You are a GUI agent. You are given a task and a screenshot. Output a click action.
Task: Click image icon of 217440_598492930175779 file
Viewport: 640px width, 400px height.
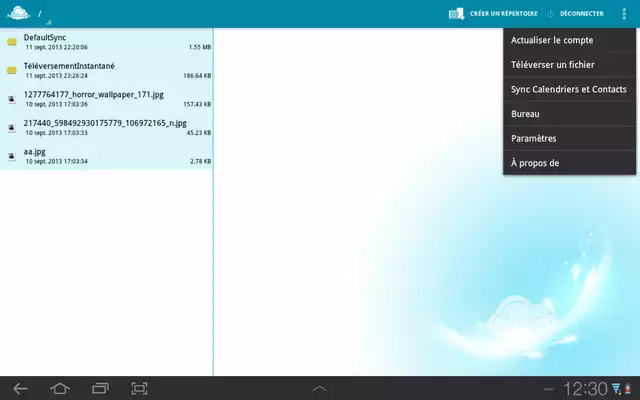(12, 128)
